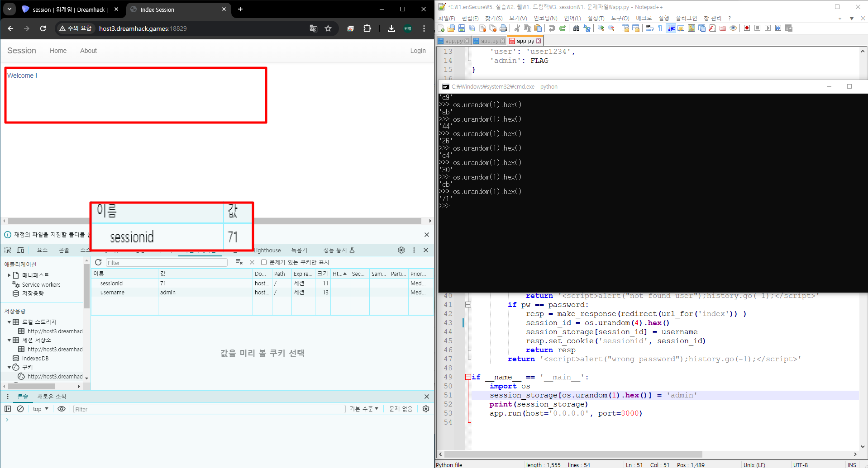Viewport: 868px width, 468px height.
Task: Open the console settings gear icon
Action: point(426,409)
